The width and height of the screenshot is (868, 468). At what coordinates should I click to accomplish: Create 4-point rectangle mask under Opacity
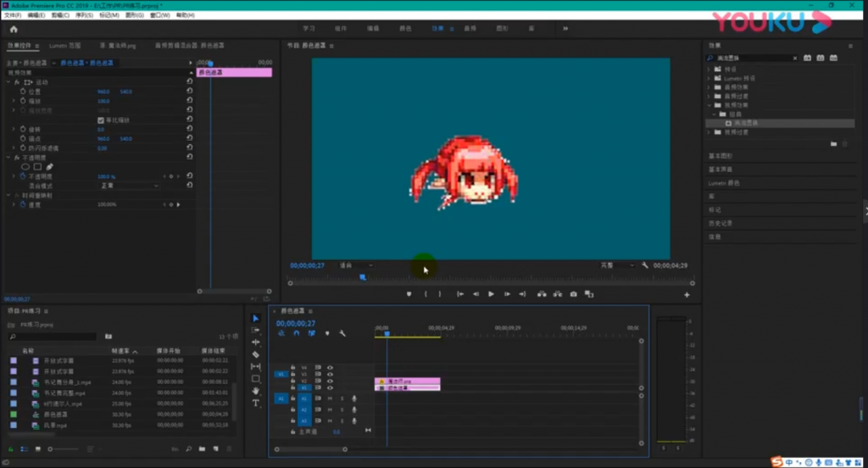point(37,167)
